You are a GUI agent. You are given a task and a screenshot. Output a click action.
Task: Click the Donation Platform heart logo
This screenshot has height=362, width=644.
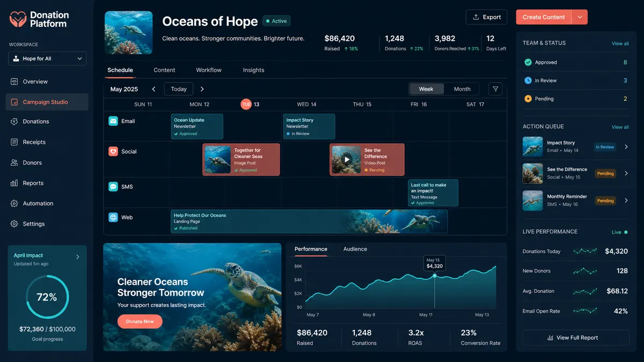pos(18,19)
